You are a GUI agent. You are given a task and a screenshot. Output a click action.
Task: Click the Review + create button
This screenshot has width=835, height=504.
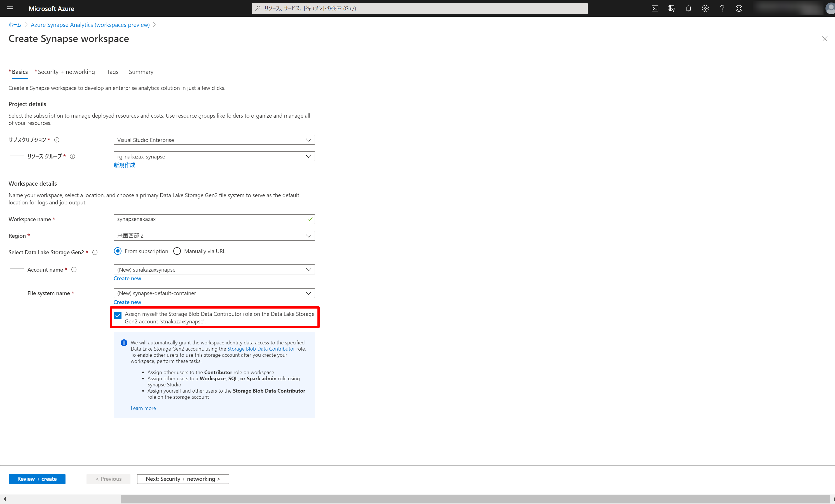coord(37,479)
